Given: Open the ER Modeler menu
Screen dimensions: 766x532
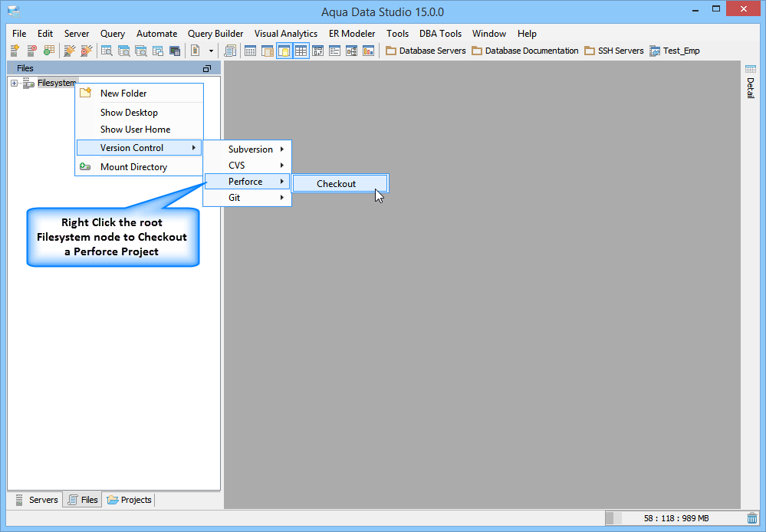Looking at the screenshot, I should coord(352,34).
